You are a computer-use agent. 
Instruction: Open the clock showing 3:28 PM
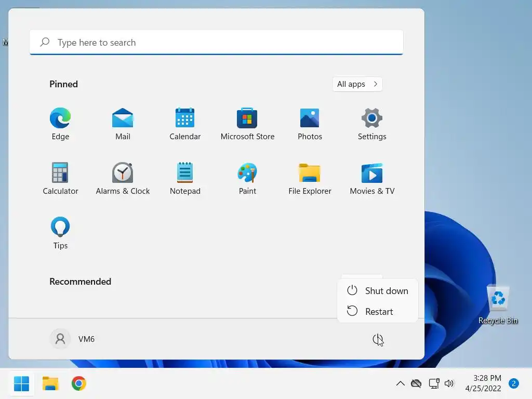pos(483,383)
